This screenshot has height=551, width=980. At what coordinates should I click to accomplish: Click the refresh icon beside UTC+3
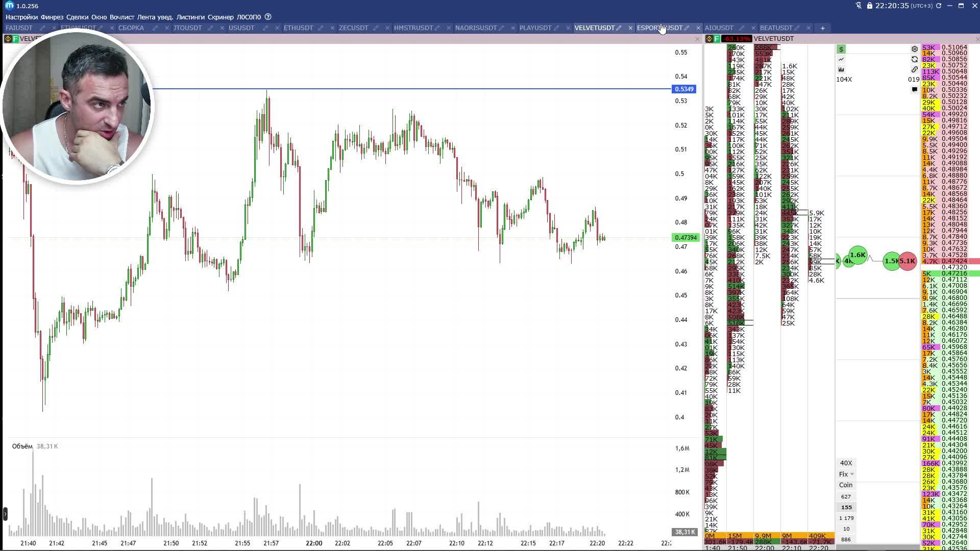point(938,6)
